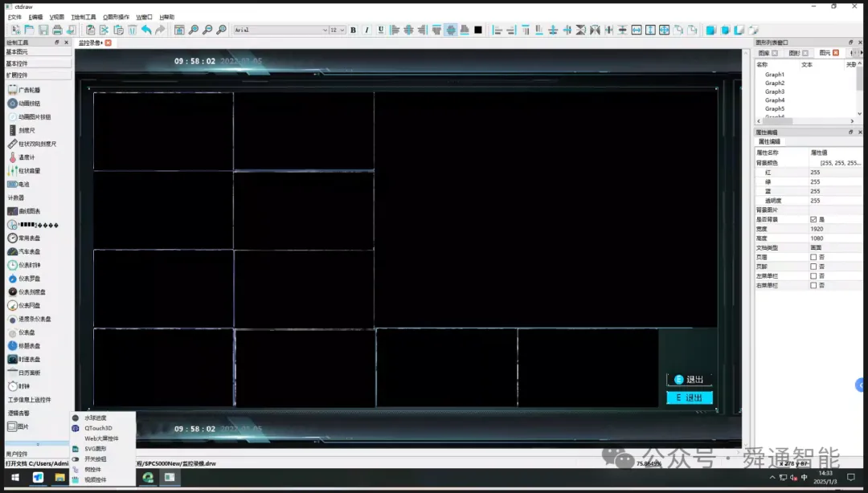
Task: Toggle italic text formatting
Action: (367, 30)
